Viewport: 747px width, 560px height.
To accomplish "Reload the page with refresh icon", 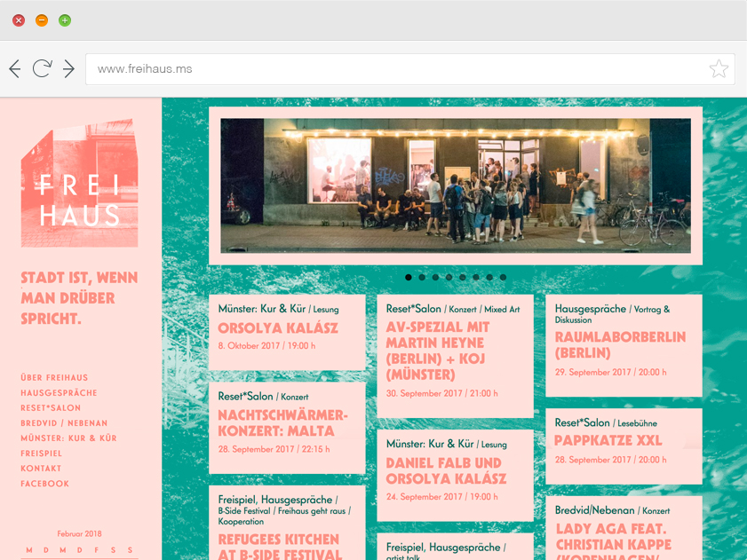I will pyautogui.click(x=42, y=69).
